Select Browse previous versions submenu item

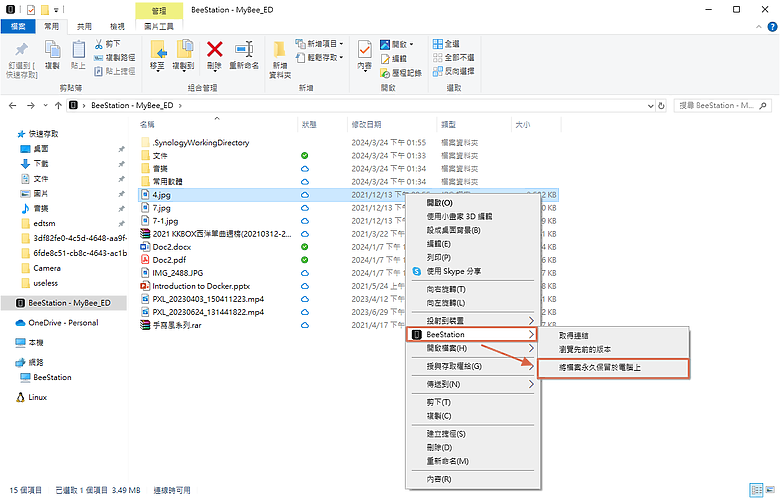614,349
